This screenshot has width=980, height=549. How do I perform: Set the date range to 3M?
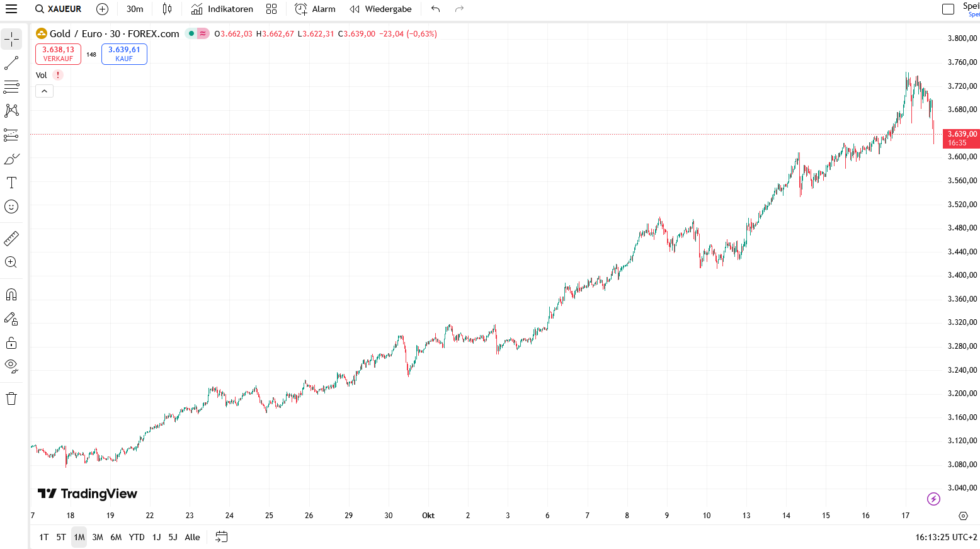pos(98,537)
